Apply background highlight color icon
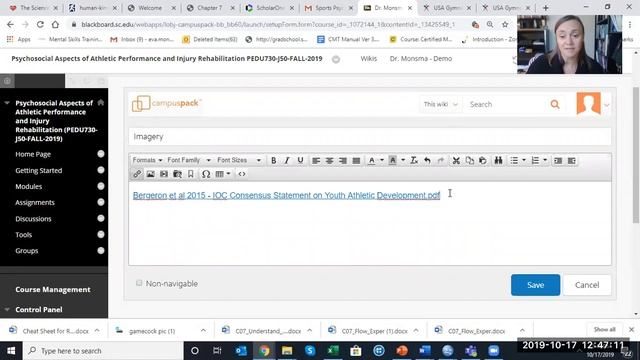This screenshot has width=640, height=360. pos(393,160)
